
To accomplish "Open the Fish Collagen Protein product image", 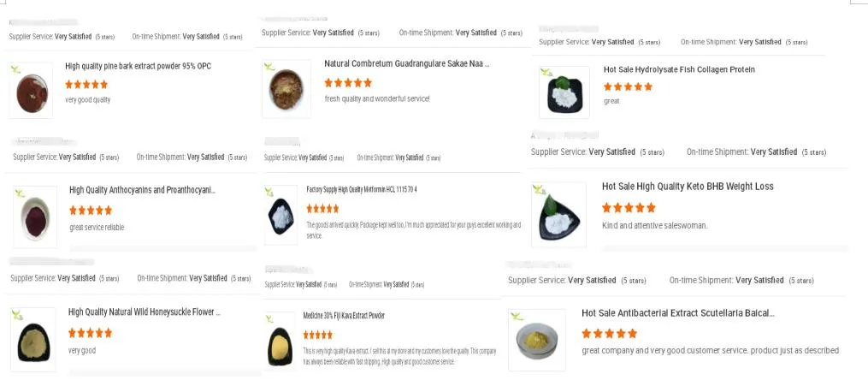I will 564,92.
